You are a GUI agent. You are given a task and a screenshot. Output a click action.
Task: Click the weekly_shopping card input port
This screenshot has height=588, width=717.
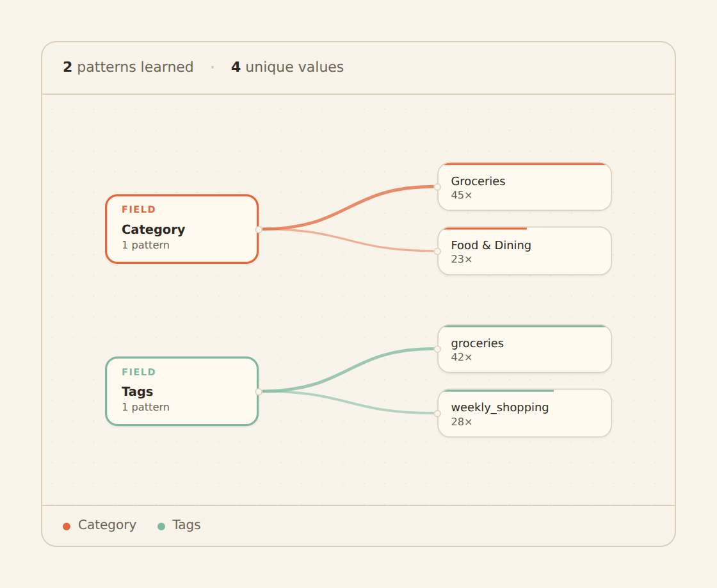(x=438, y=413)
